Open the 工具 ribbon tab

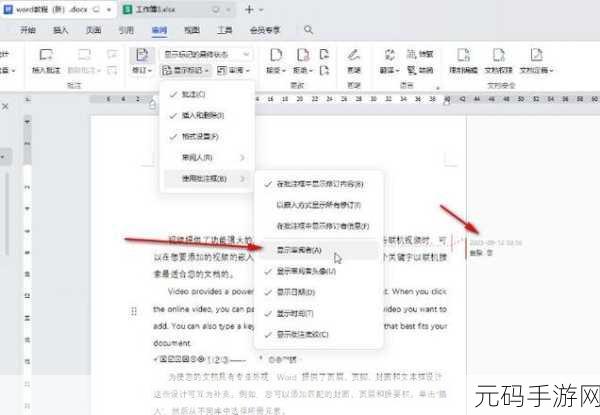(x=225, y=30)
